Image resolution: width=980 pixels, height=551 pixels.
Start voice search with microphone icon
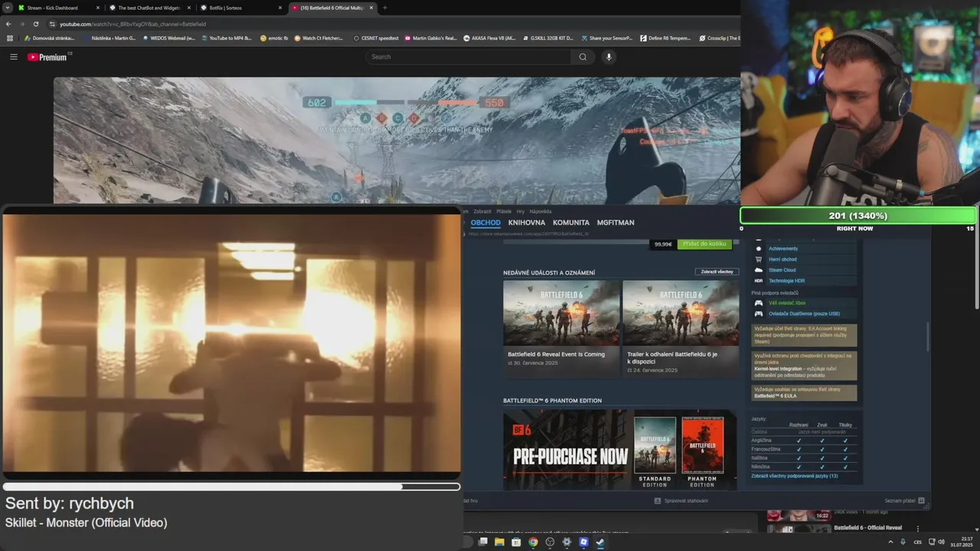pyautogui.click(x=609, y=57)
